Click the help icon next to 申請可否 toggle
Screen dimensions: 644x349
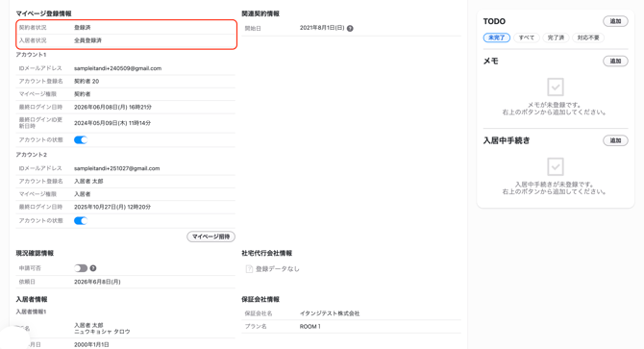point(93,268)
